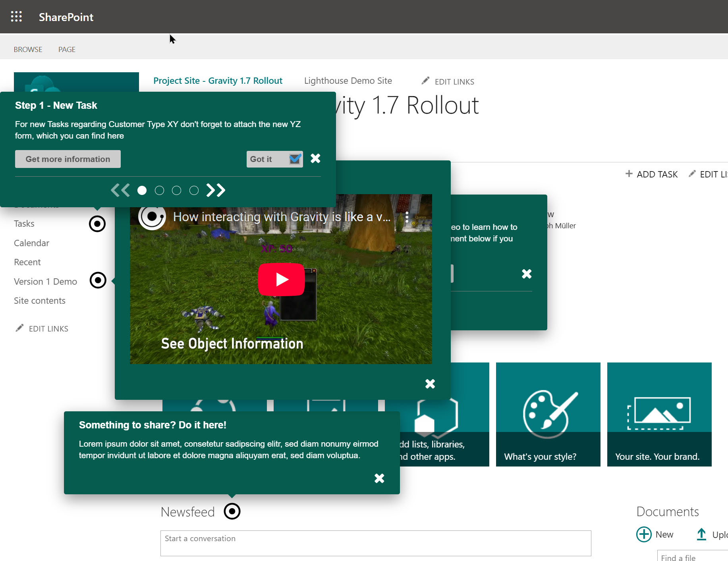Click the New document plus icon
The image size is (728, 561).
[x=644, y=534]
